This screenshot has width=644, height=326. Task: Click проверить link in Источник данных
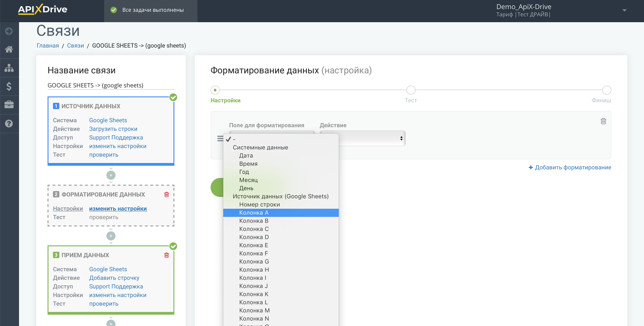[104, 155]
